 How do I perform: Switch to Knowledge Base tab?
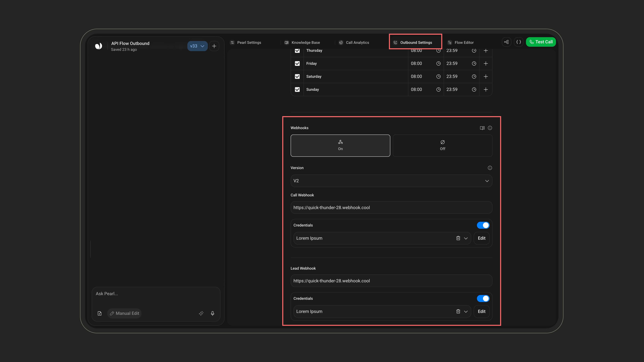point(302,42)
